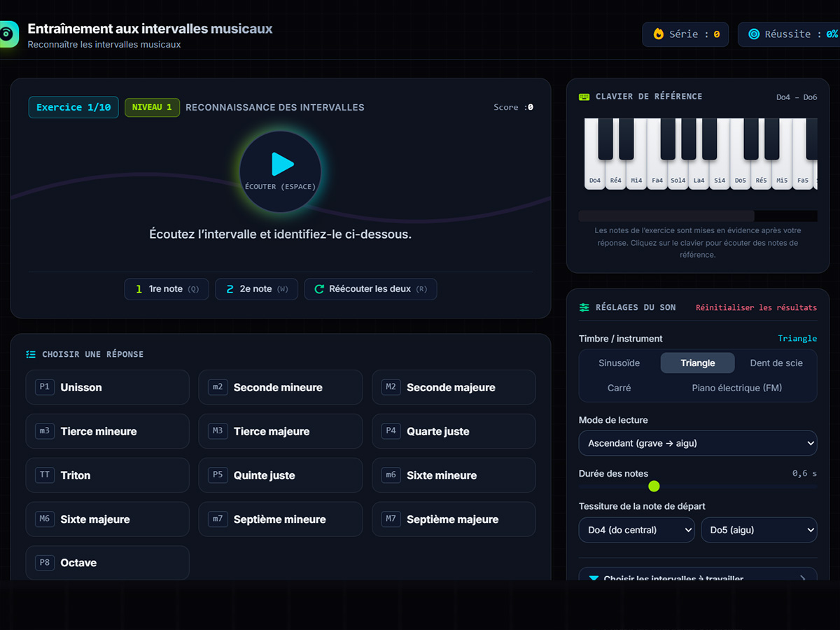Select Dent de scie timbre
This screenshot has width=840, height=630.
click(776, 363)
